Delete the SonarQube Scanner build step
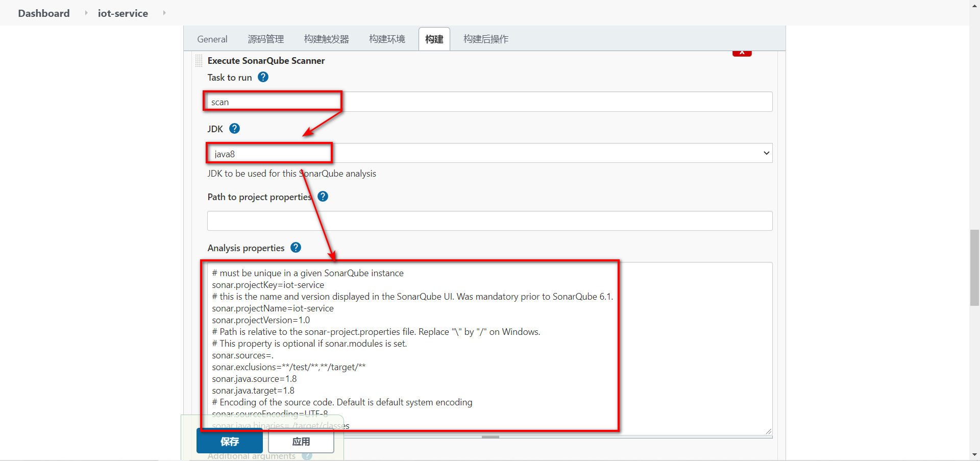The width and height of the screenshot is (980, 461). tap(742, 53)
